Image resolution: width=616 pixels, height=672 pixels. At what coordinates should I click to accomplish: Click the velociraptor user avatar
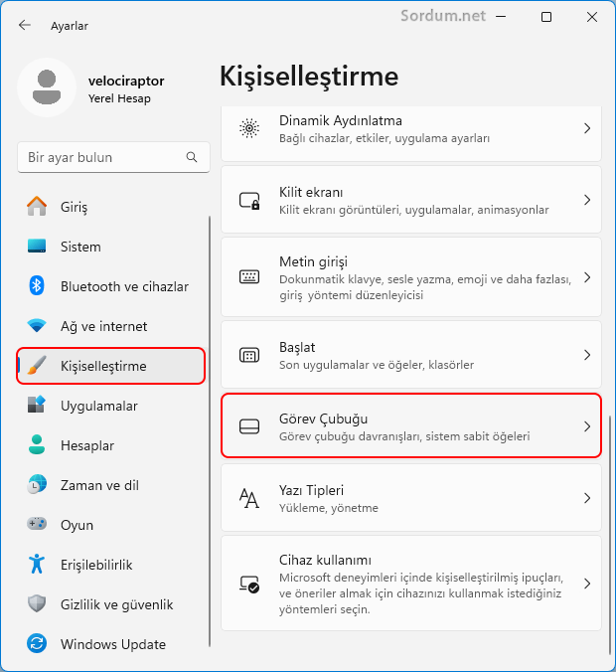[x=47, y=87]
